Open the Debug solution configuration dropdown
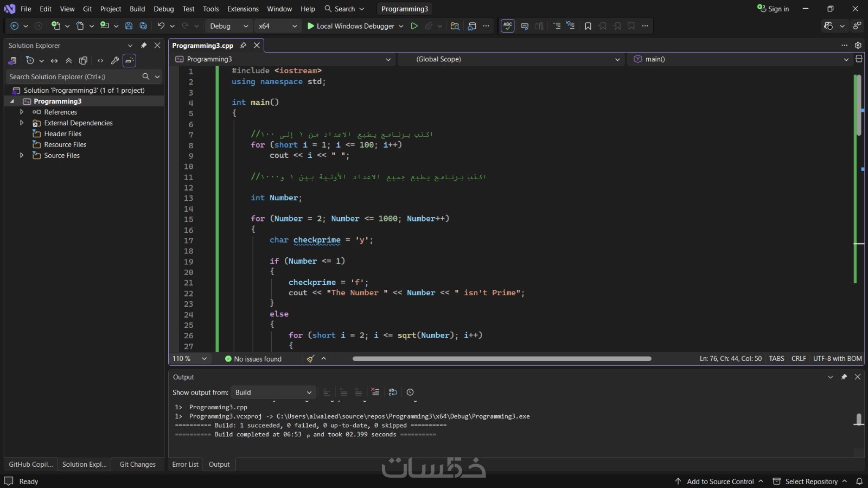The width and height of the screenshot is (868, 488). coord(228,26)
